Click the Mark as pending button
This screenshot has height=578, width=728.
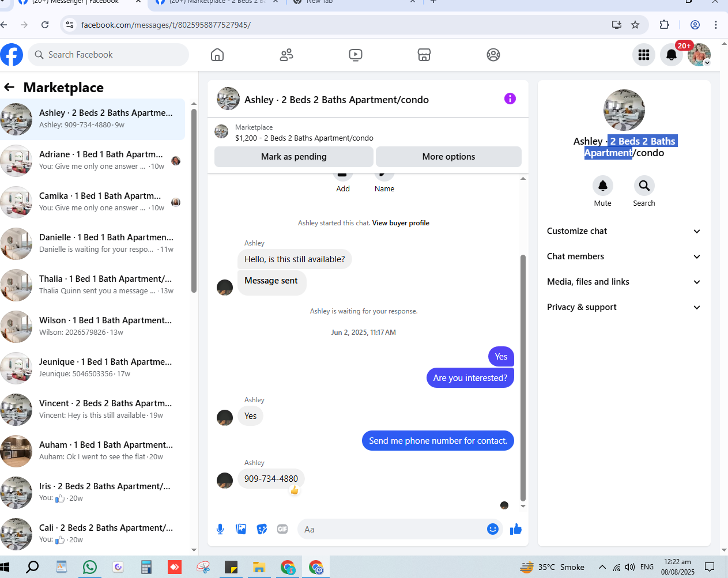click(294, 157)
